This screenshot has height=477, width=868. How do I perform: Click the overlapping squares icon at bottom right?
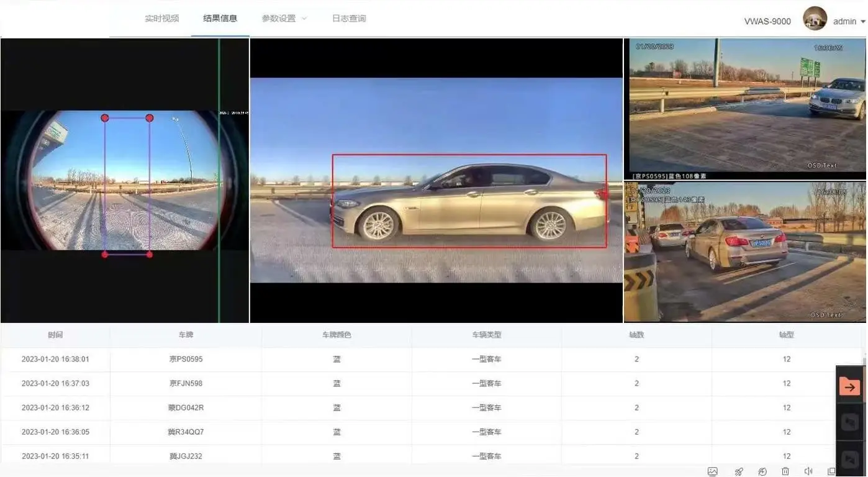click(x=831, y=471)
